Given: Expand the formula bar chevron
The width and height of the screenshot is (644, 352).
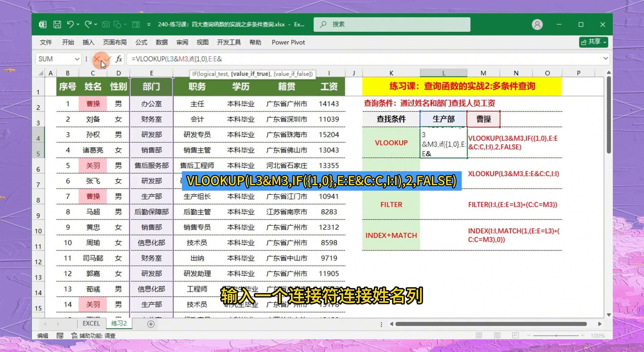Looking at the screenshot, I should [x=605, y=58].
